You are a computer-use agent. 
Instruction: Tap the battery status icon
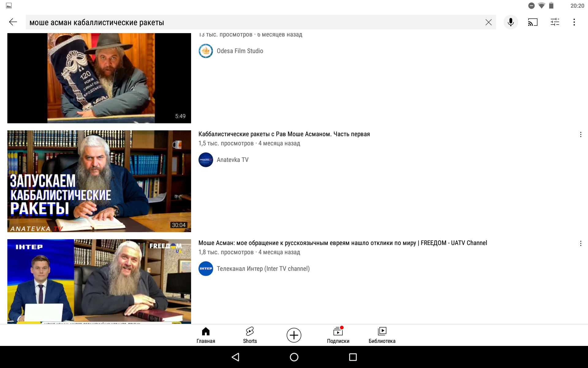(551, 6)
